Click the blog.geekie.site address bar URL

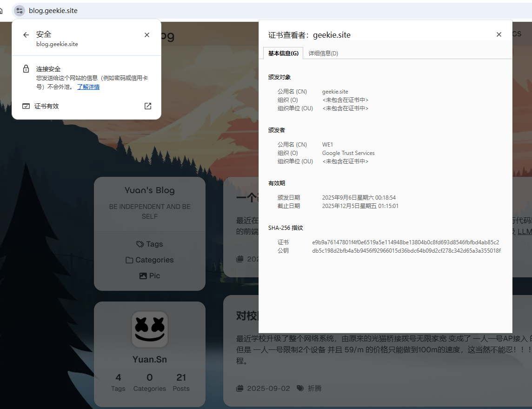(53, 10)
